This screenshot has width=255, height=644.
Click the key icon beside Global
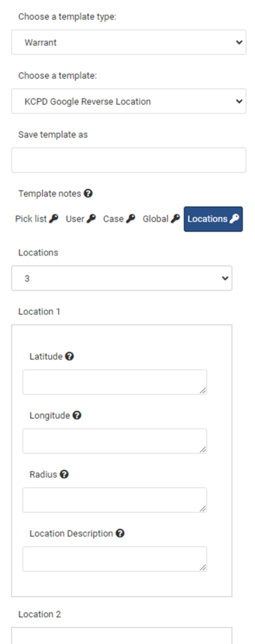tap(176, 219)
